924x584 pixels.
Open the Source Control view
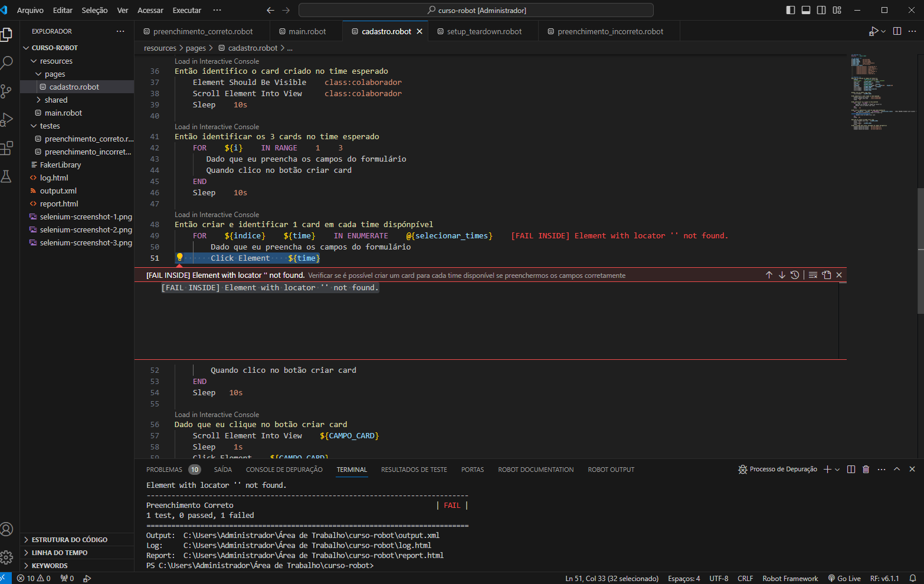[x=6, y=91]
